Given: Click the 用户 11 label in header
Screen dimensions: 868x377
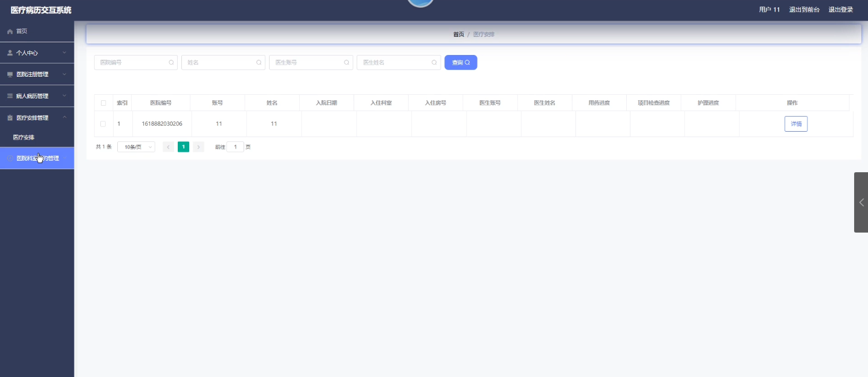Looking at the screenshot, I should click(769, 10).
